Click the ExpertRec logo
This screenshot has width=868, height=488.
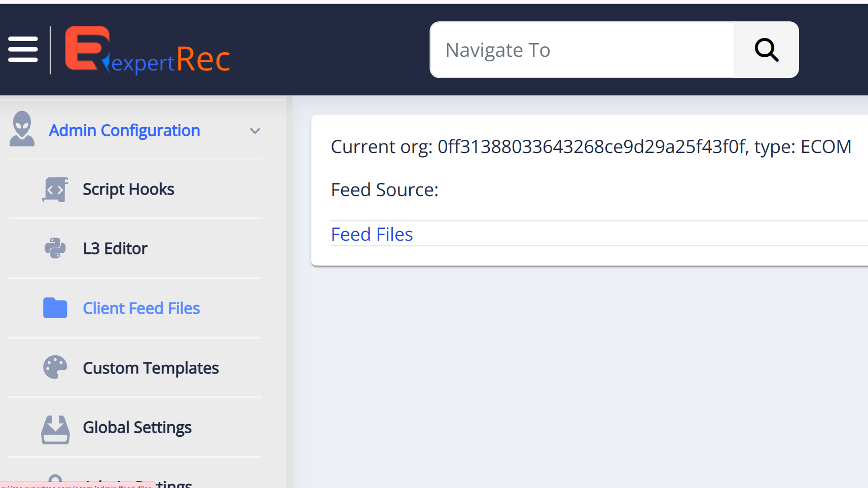pos(147,51)
